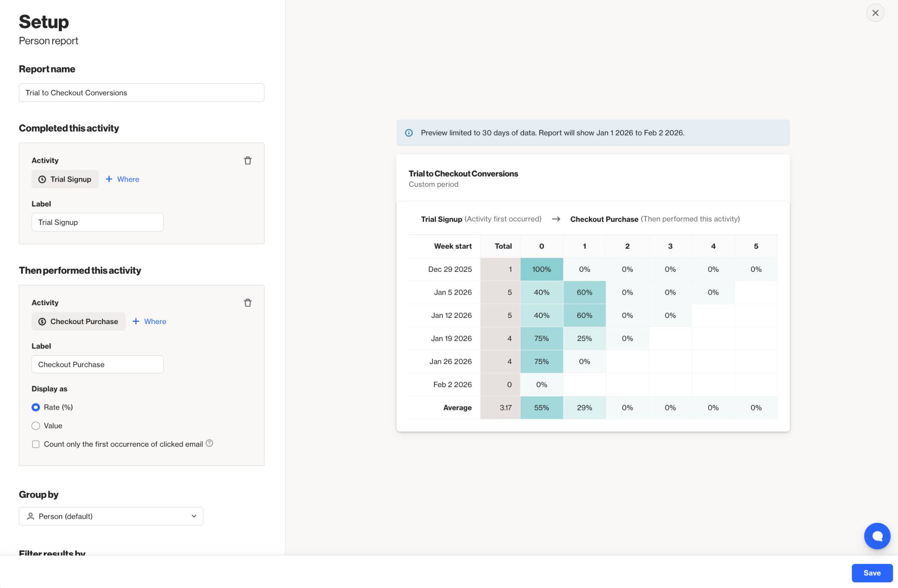Enable count only first occurrence checkbox
The image size is (898, 588).
click(x=36, y=444)
